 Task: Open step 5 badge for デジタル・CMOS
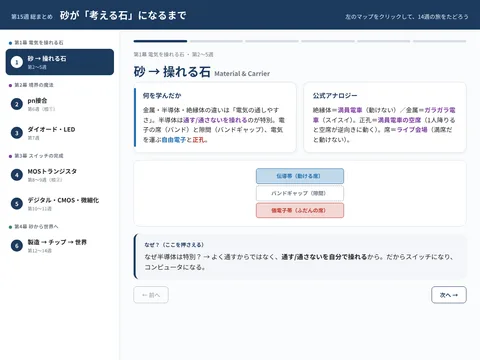click(x=17, y=204)
